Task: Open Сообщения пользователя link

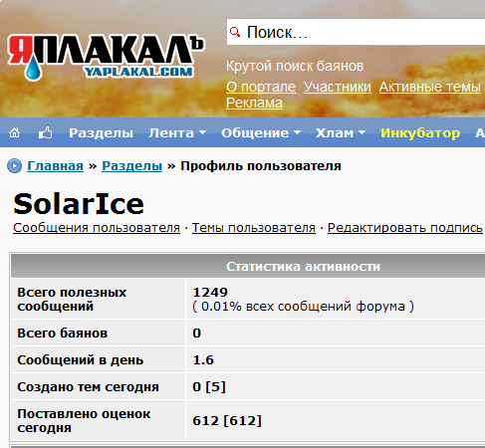Action: [x=97, y=228]
